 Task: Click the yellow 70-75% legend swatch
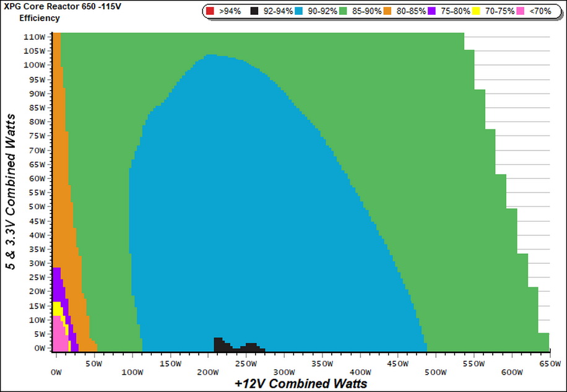point(476,11)
